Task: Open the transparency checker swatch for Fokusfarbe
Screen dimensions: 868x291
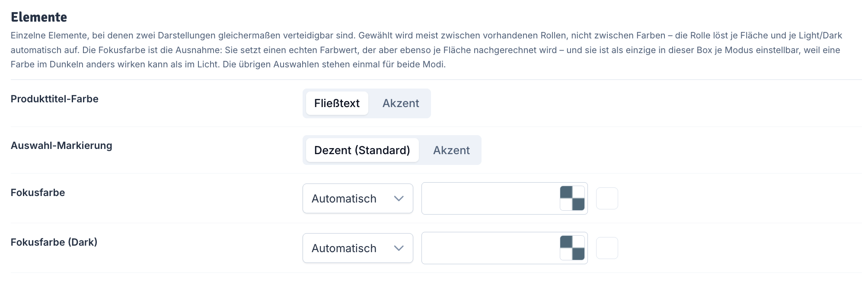Action: pos(572,198)
